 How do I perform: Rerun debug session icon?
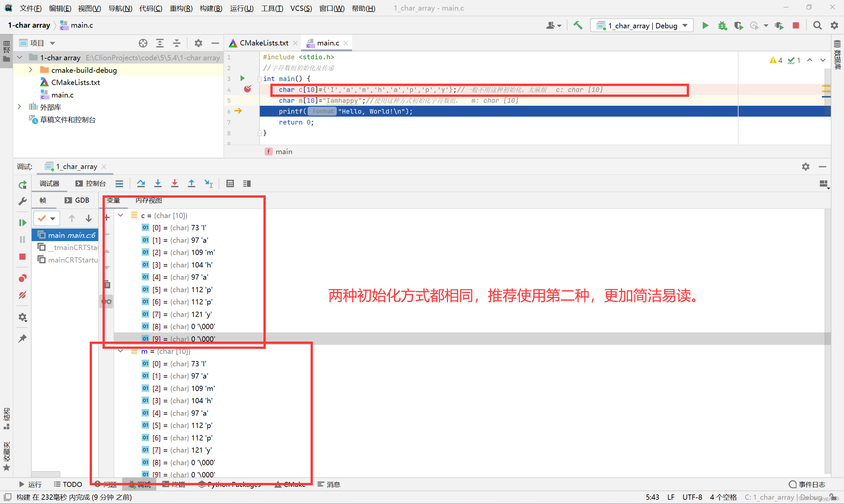[22, 185]
